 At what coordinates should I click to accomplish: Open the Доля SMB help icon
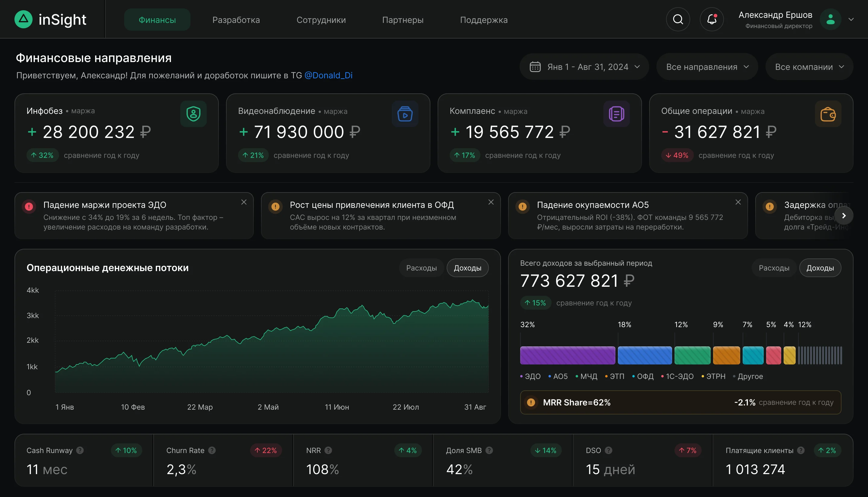(489, 450)
